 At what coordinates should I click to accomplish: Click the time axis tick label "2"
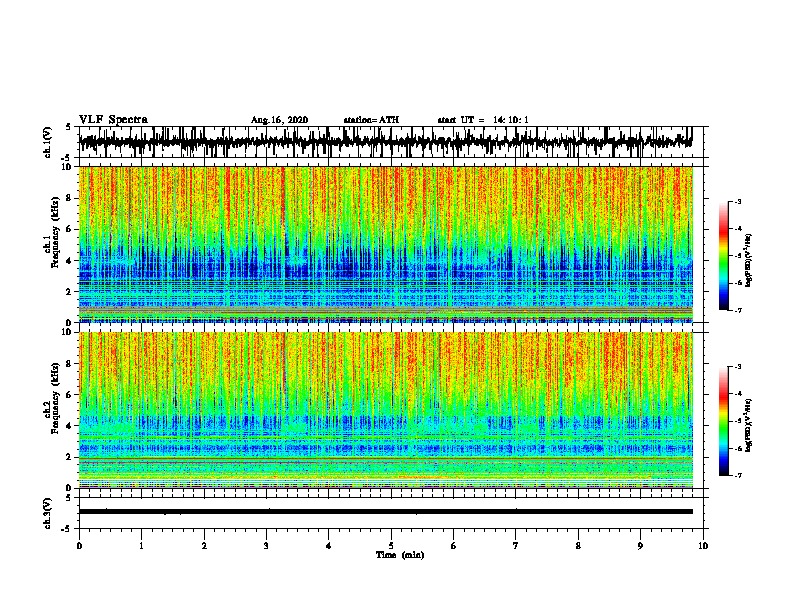pyautogui.click(x=204, y=546)
